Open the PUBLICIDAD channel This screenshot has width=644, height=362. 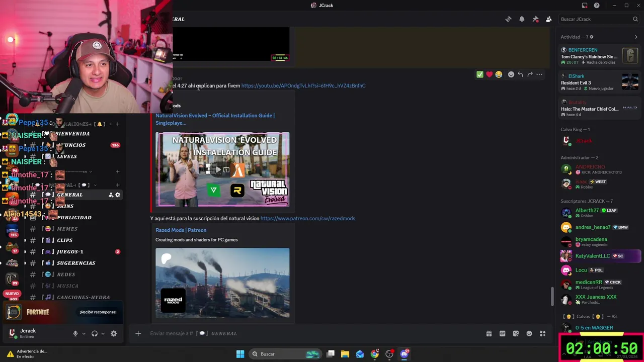[75, 218]
